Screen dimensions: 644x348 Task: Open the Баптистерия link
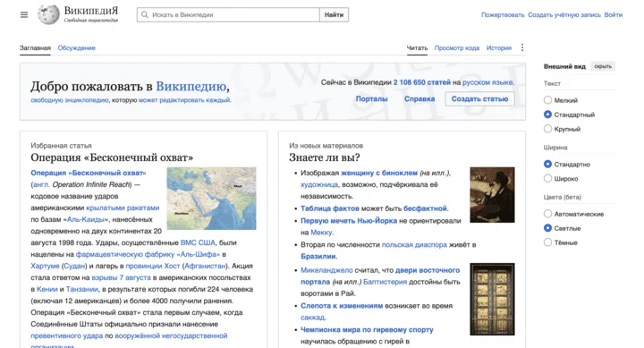[x=385, y=282]
